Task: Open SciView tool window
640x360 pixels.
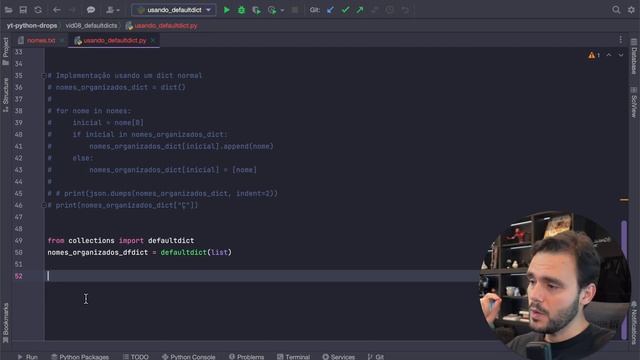Action: coord(634,102)
